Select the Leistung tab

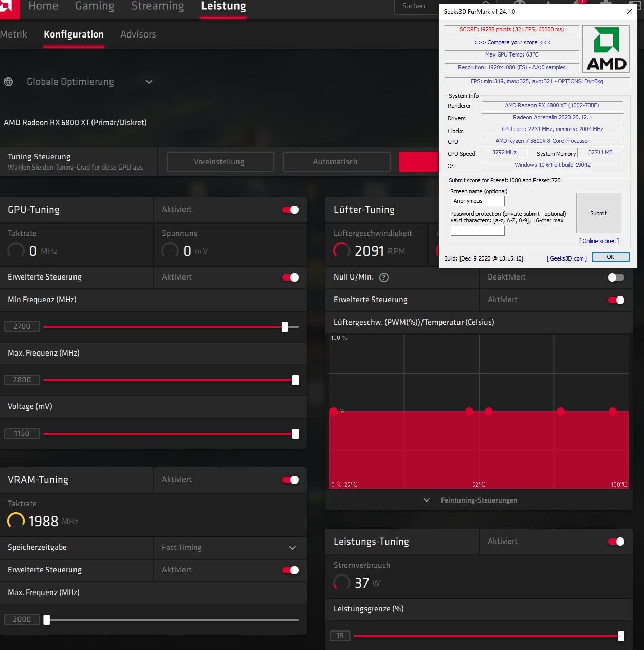tap(224, 6)
